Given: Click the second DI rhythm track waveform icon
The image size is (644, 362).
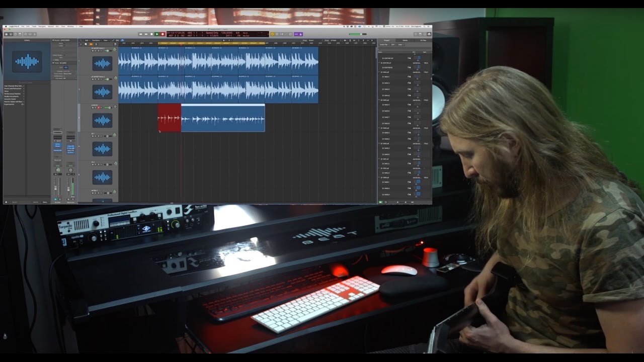Looking at the screenshot, I should coord(102,92).
